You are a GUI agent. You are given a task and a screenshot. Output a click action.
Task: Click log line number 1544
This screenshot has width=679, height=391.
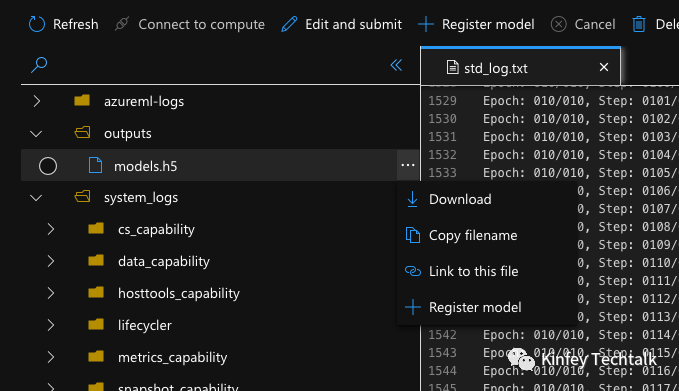point(443,371)
